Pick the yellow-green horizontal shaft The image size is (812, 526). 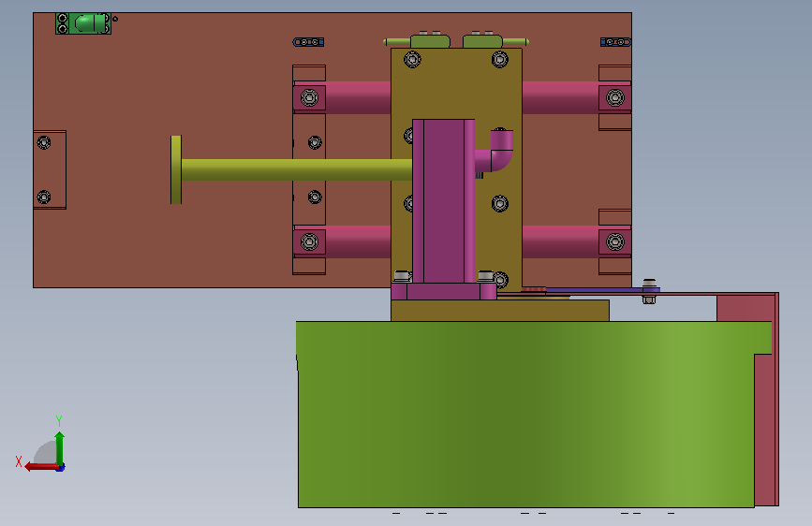296,169
